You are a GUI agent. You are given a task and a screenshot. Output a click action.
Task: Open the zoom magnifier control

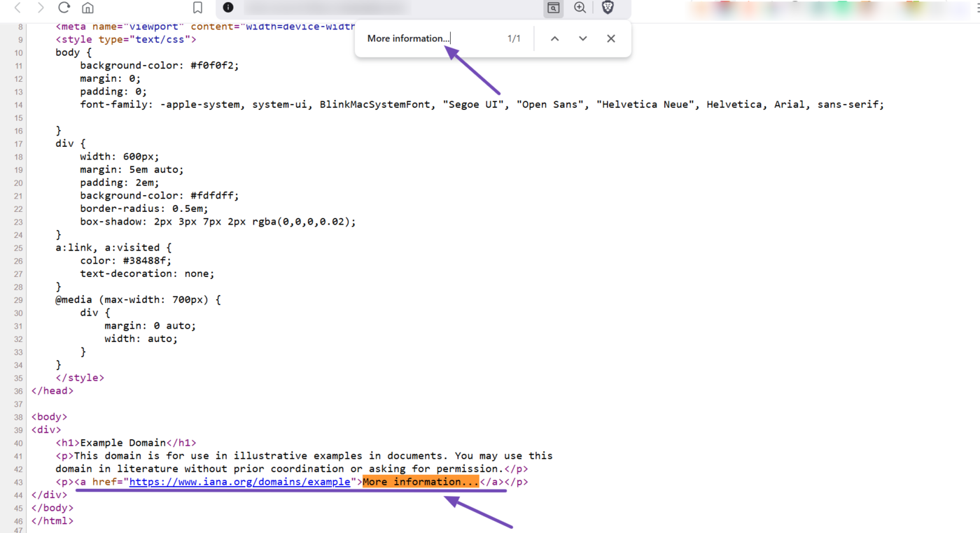[580, 8]
